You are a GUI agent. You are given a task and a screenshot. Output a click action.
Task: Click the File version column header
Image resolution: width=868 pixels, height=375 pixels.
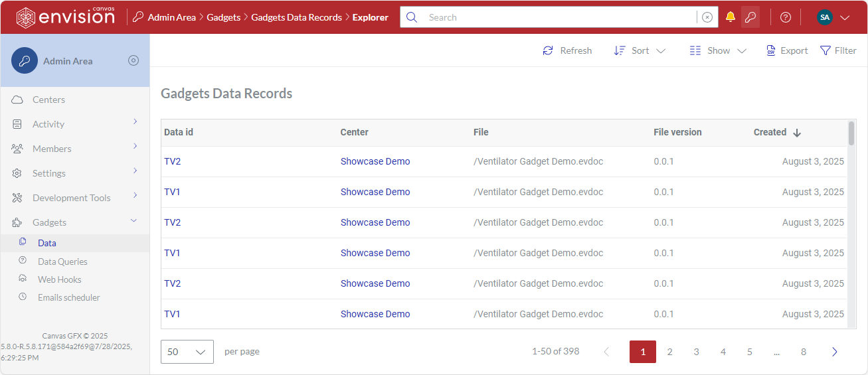[677, 132]
